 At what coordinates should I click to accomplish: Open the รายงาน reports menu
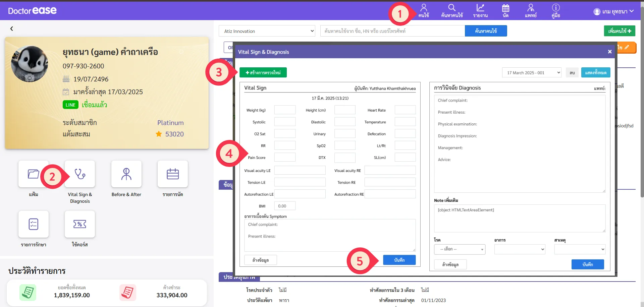(480, 11)
